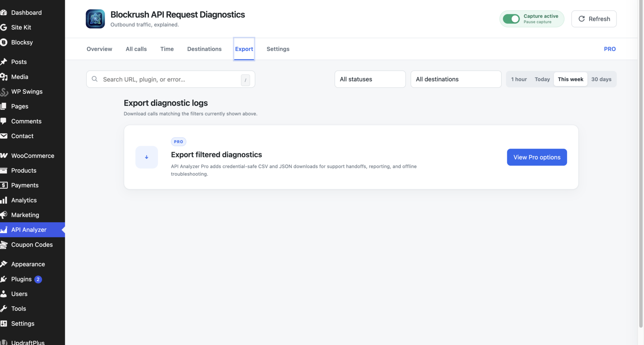The image size is (644, 345).
Task: Click the Pause capture label
Action: 537,22
